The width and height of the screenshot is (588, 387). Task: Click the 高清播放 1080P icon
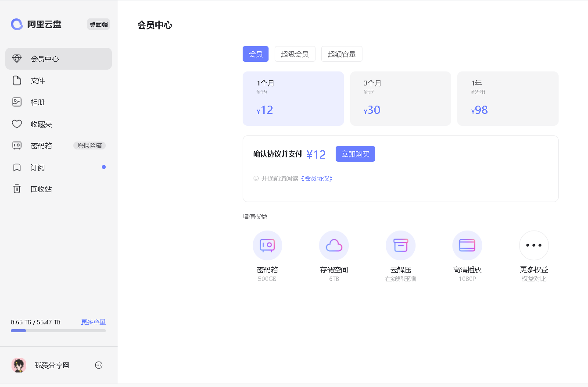coord(467,245)
